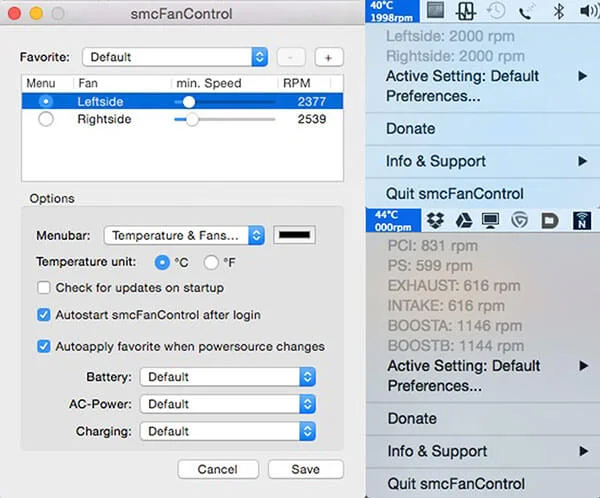Image resolution: width=600 pixels, height=498 pixels.
Task: Choose °F temperature unit
Action: click(211, 263)
